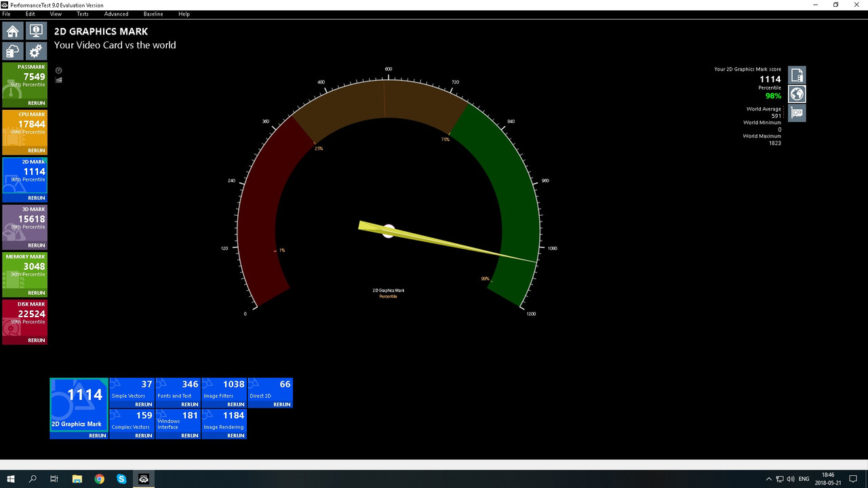Open the Help menu

point(184,14)
